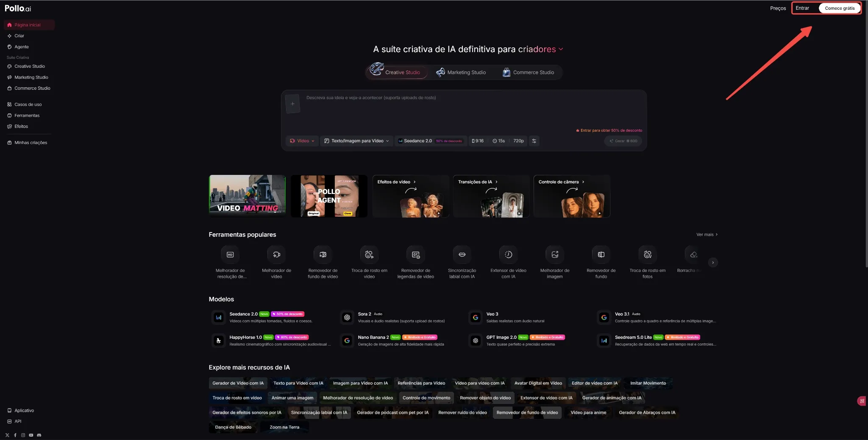Open the Preços pricing link
This screenshot has height=440, width=868.
click(778, 8)
